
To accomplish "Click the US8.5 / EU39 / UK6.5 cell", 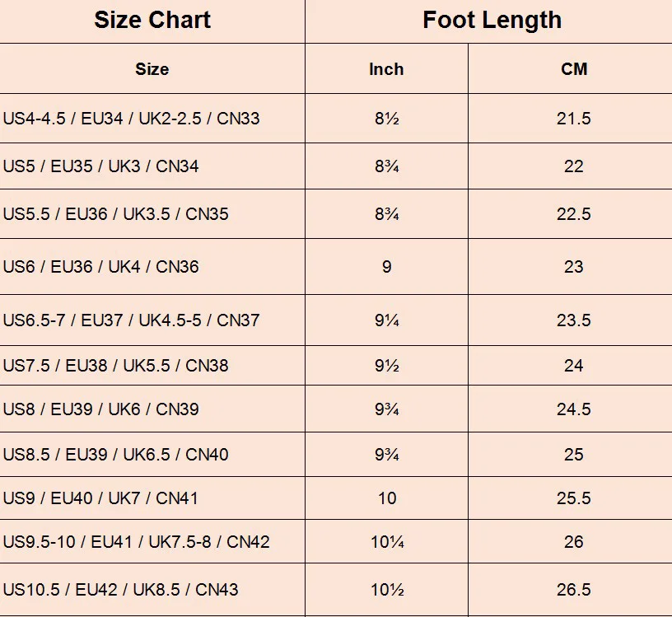I will (152, 455).
